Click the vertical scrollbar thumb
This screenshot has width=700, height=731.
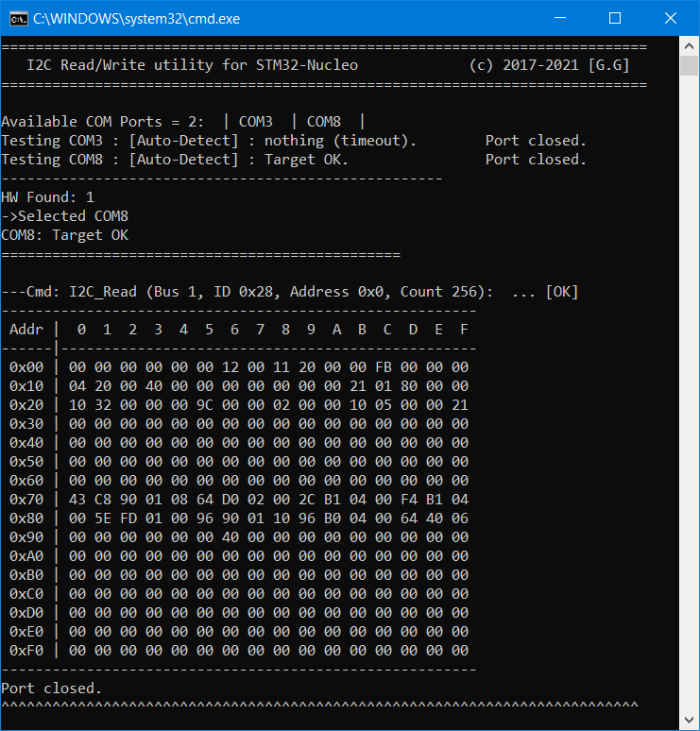tap(689, 66)
